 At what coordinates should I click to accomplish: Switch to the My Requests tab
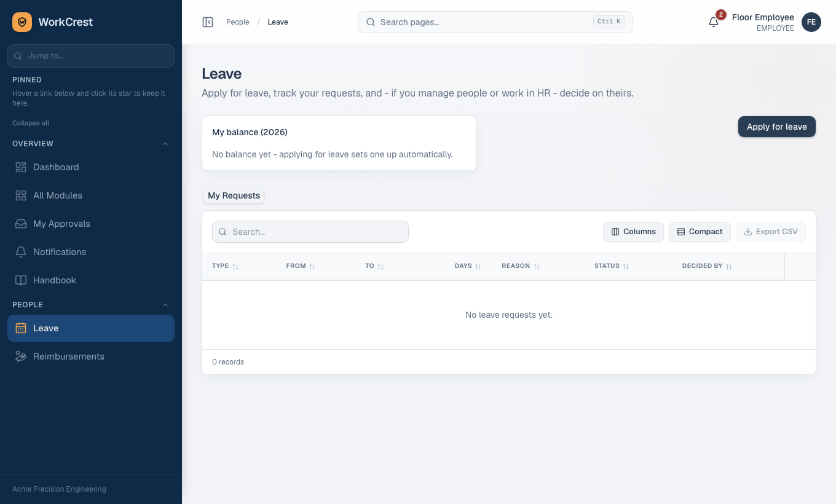click(x=234, y=195)
